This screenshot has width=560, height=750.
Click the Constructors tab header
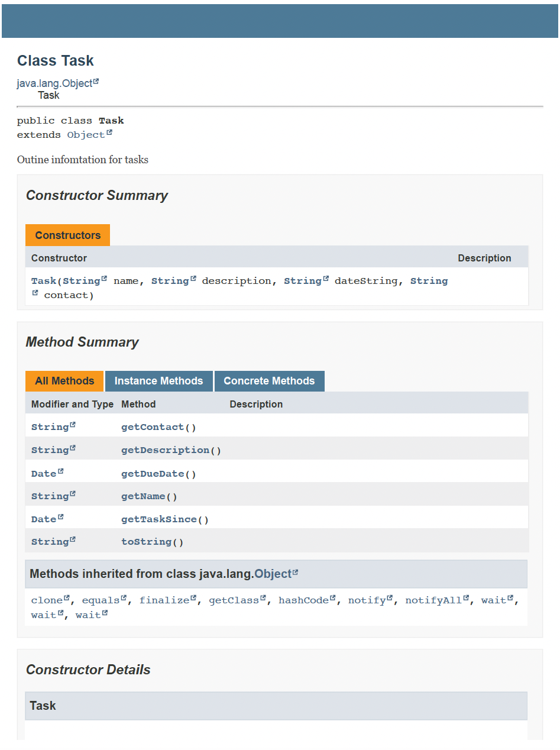click(x=67, y=235)
